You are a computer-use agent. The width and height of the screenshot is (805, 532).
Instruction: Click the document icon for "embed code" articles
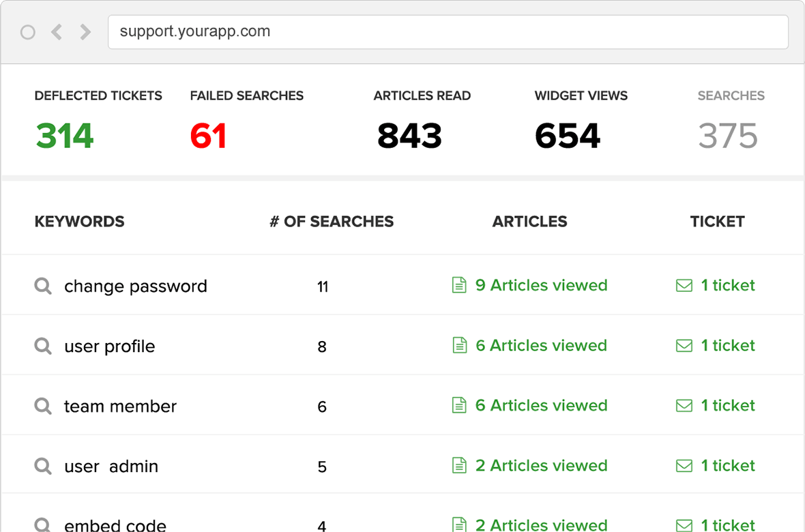tap(460, 524)
